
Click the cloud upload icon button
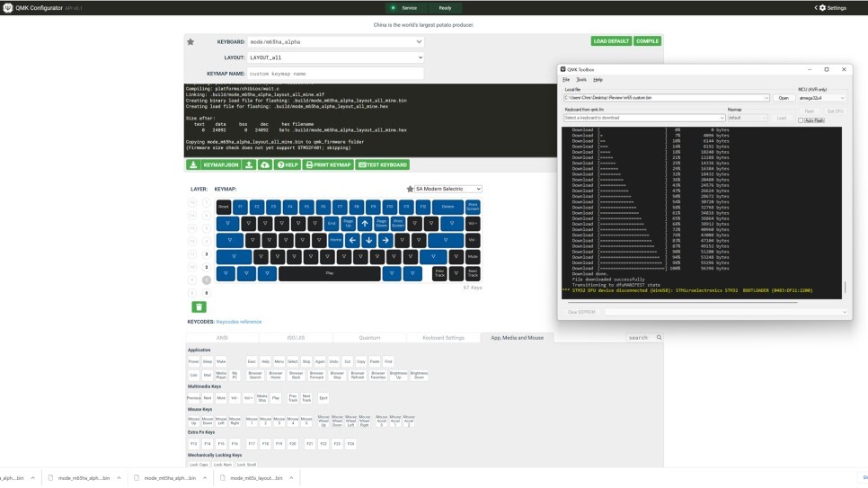tap(264, 165)
